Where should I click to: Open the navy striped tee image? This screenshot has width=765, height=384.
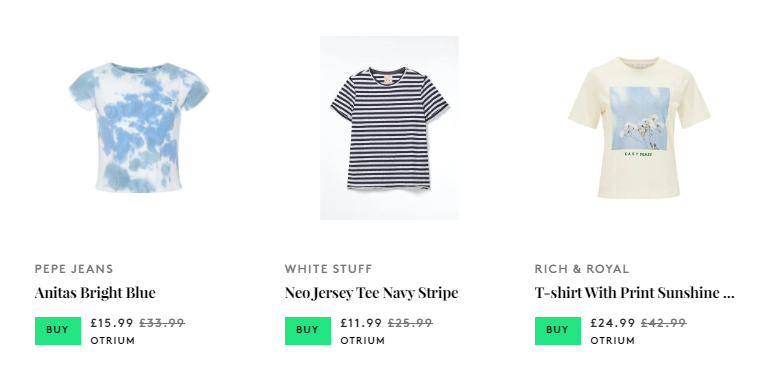389,127
